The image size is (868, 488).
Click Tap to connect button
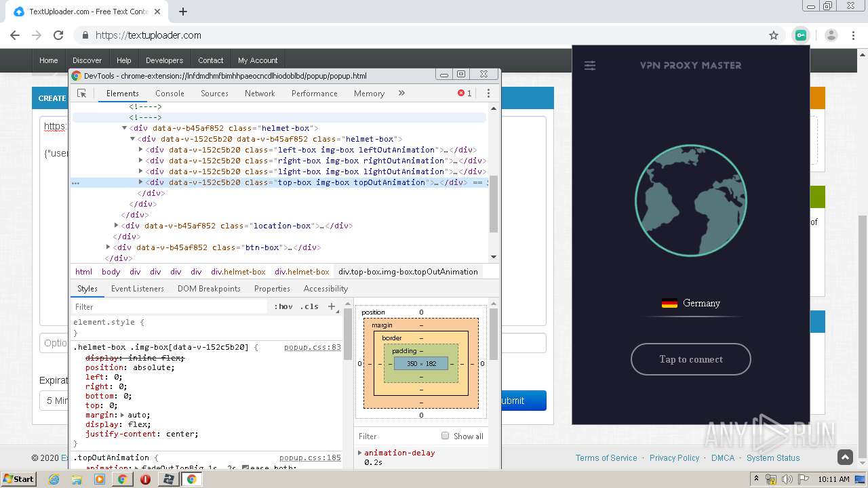coord(690,359)
